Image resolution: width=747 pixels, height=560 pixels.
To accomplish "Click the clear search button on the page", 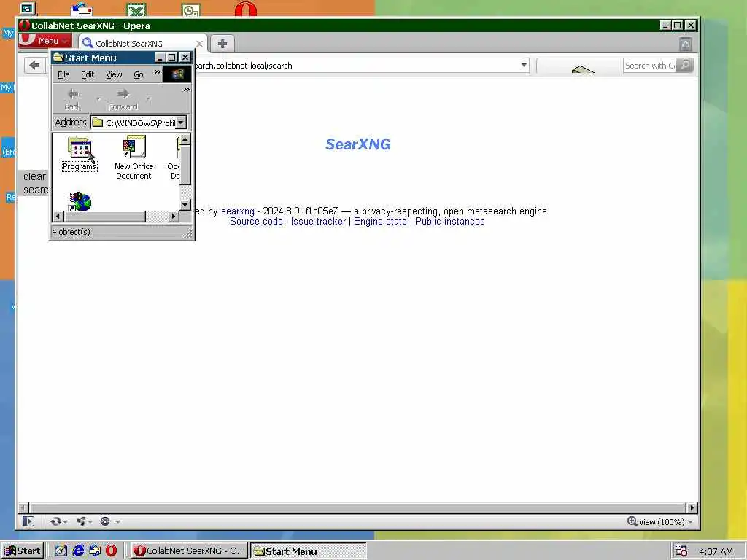I will tap(34, 183).
